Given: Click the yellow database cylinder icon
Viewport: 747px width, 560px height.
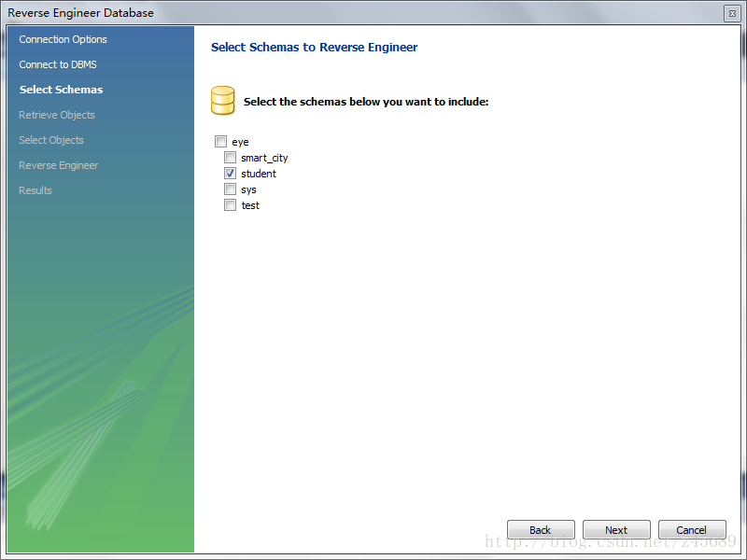Looking at the screenshot, I should [222, 101].
